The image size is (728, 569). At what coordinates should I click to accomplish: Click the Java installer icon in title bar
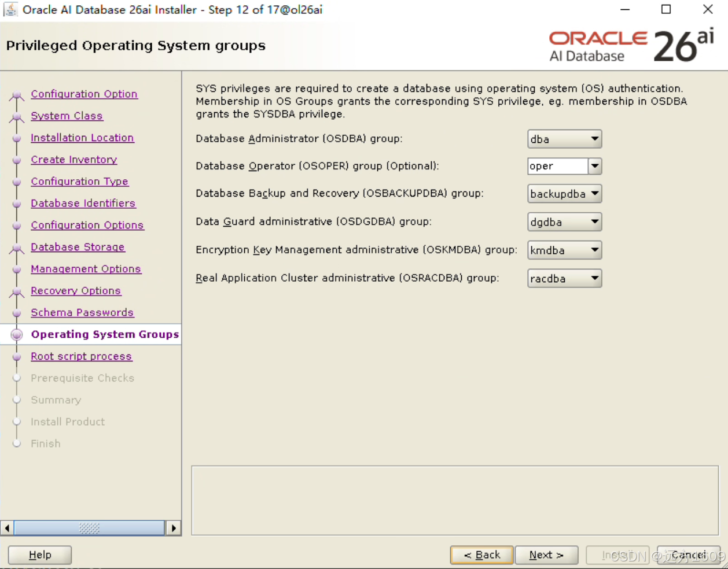point(10,10)
